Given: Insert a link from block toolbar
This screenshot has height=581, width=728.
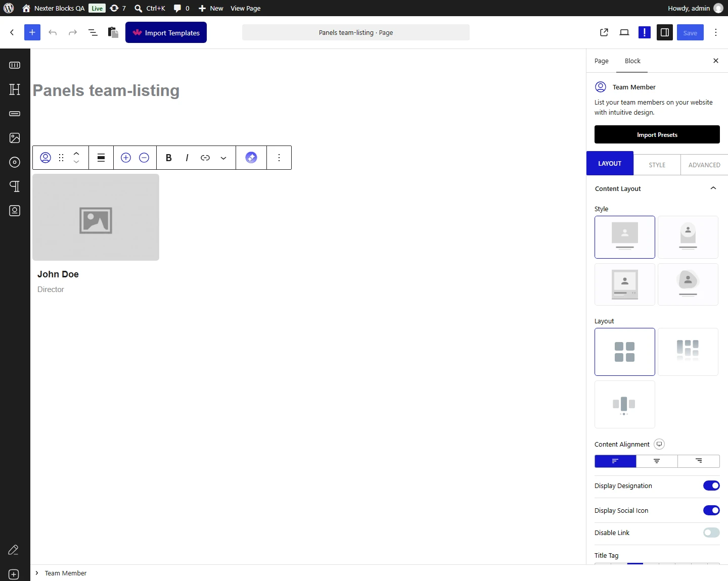Looking at the screenshot, I should 205,158.
